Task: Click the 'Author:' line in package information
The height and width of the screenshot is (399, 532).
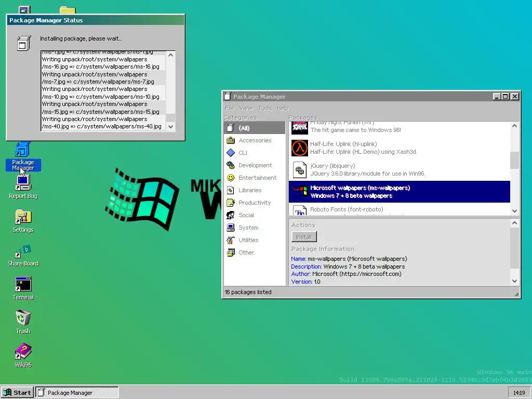Action: point(346,274)
